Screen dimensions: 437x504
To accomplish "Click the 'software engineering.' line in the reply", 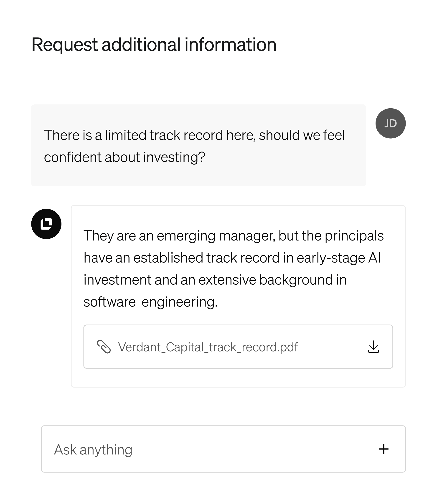I will [x=150, y=302].
